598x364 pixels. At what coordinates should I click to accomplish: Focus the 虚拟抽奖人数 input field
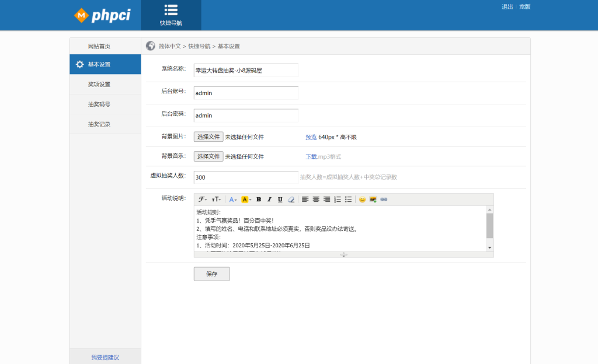tap(246, 177)
